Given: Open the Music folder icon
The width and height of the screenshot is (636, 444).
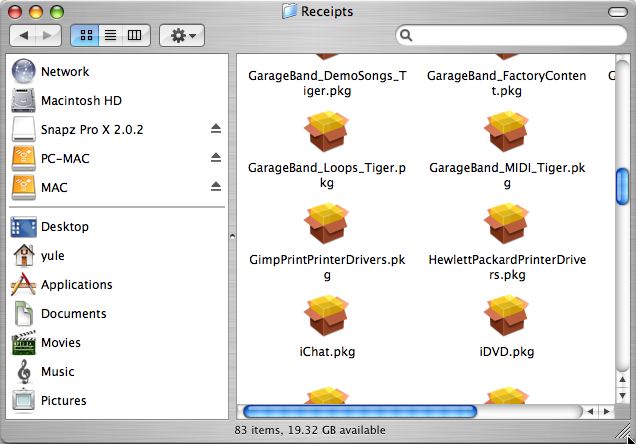Looking at the screenshot, I should [24, 371].
